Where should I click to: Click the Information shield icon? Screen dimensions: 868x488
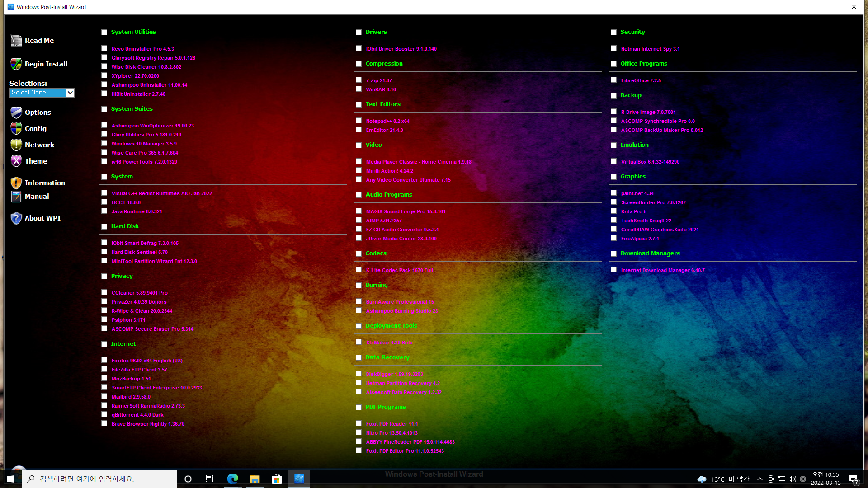tap(16, 183)
